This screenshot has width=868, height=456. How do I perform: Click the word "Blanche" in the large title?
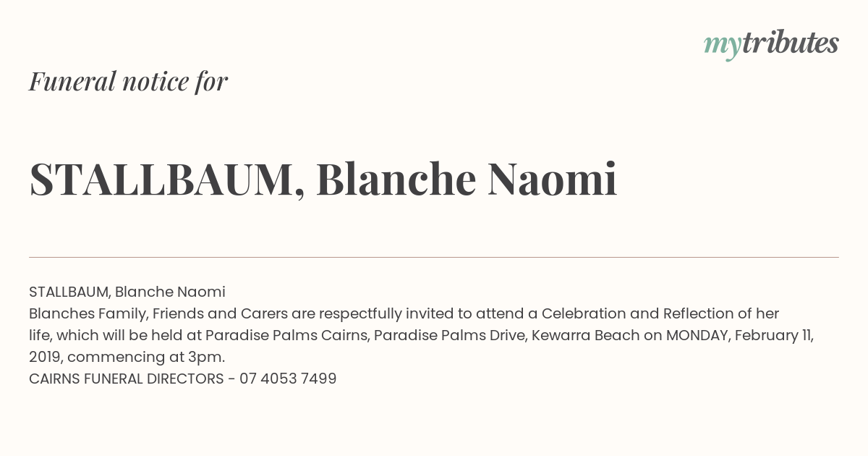396,179
